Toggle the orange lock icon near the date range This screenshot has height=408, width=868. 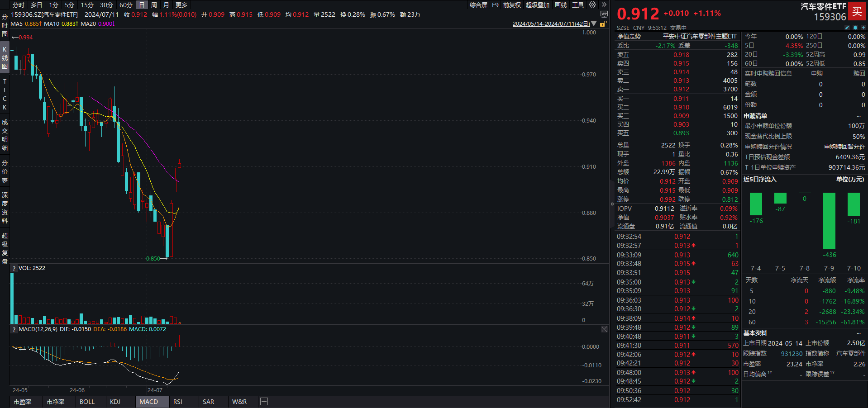(x=602, y=24)
